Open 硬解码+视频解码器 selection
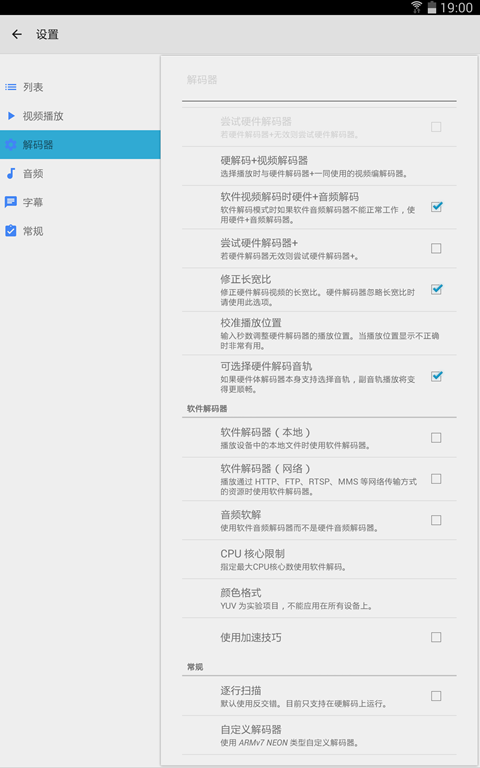This screenshot has width=480, height=768. click(x=319, y=167)
